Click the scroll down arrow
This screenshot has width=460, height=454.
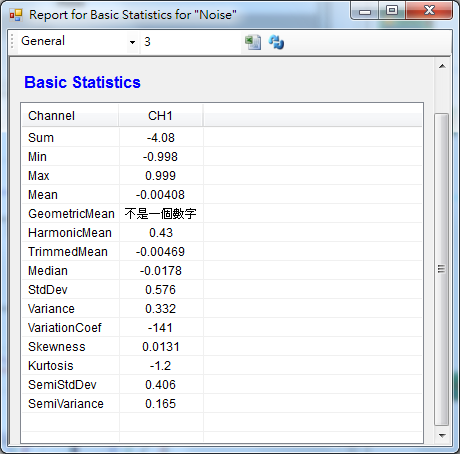pyautogui.click(x=442, y=435)
